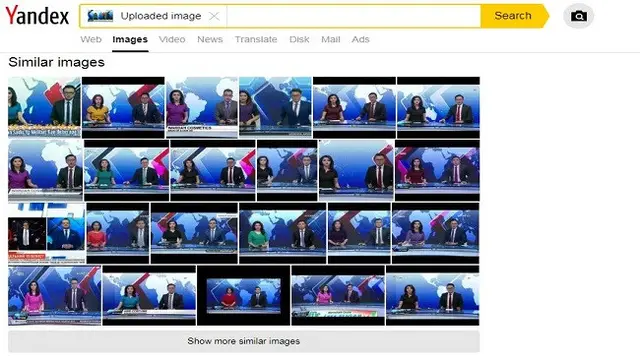Remove the uploaded image with the X
The image size is (640, 360).
click(x=214, y=16)
